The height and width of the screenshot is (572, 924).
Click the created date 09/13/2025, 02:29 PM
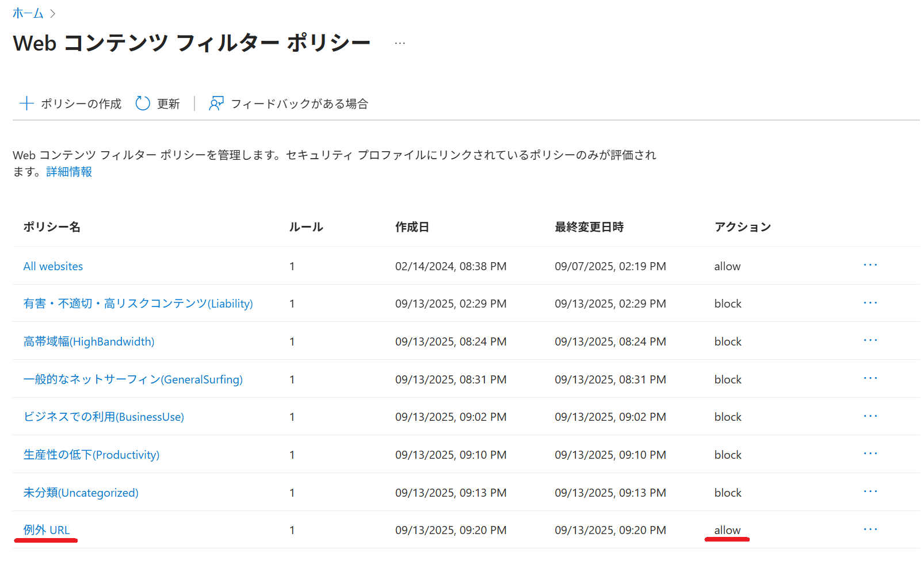[451, 304]
